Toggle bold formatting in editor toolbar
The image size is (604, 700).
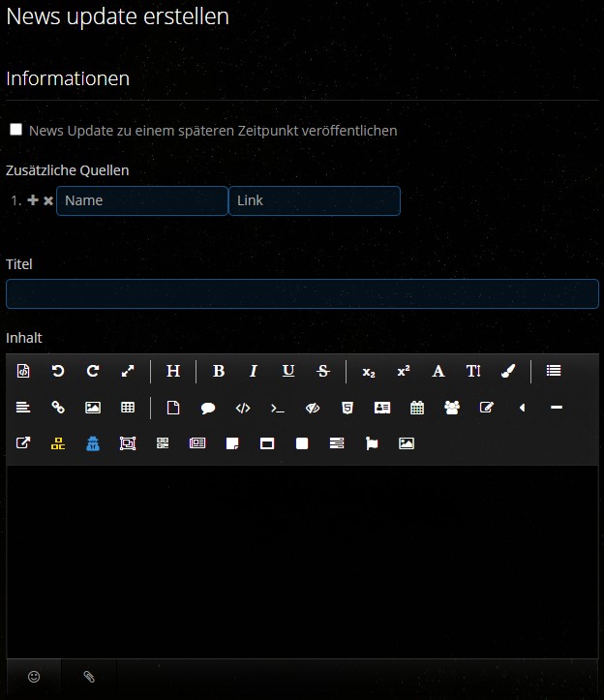(219, 371)
